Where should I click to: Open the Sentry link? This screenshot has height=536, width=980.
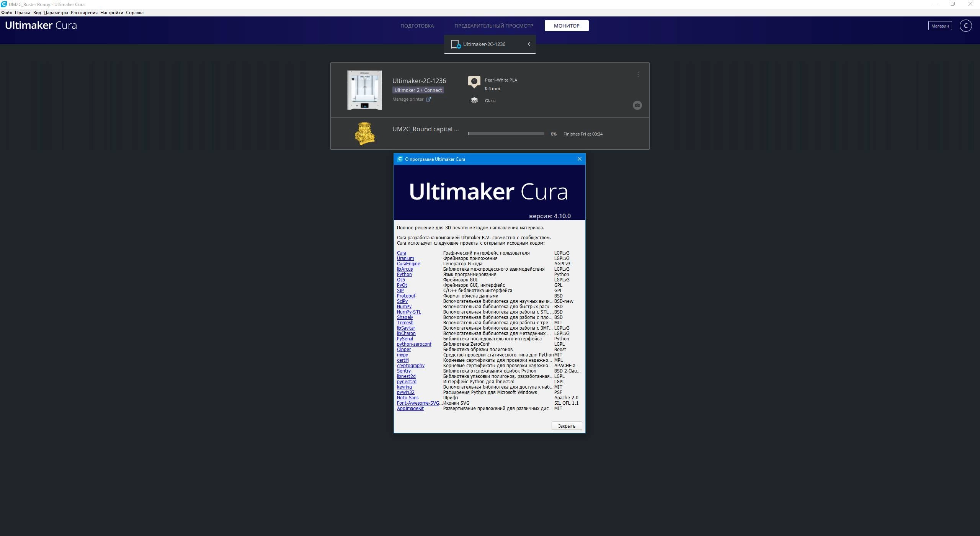coord(403,371)
